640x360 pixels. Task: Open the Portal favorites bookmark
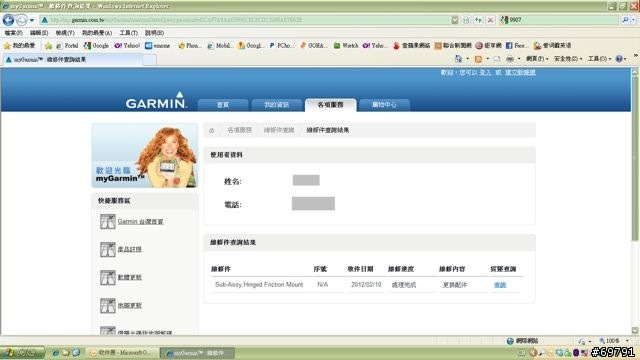[x=67, y=46]
